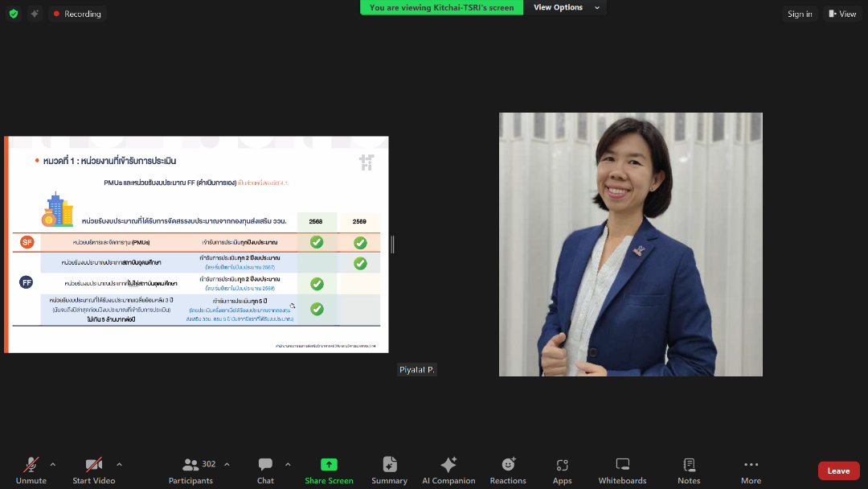Unmute the microphone
Image resolution: width=868 pixels, height=489 pixels.
(31, 471)
